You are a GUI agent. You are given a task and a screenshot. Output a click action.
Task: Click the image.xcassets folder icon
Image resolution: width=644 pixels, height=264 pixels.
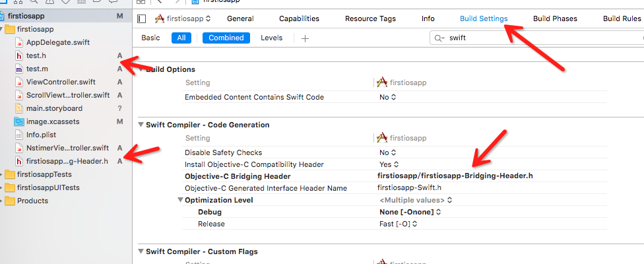pyautogui.click(x=19, y=121)
